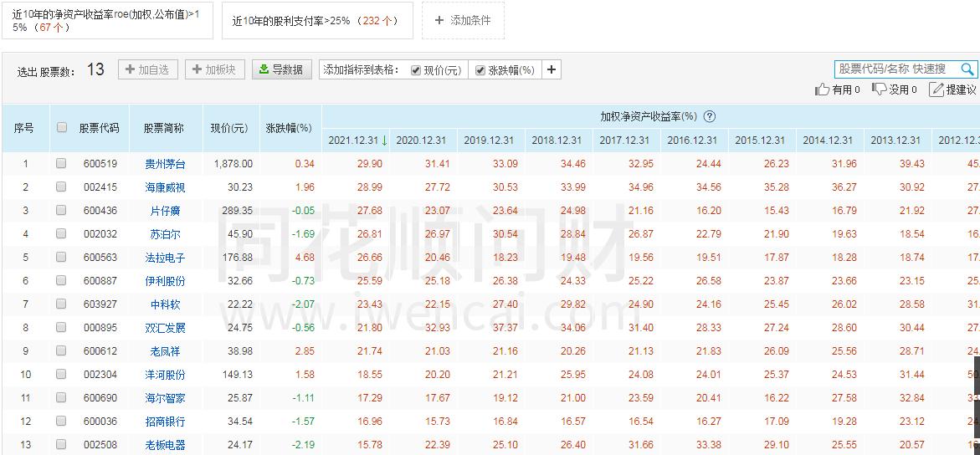
Task: Click the 序号 column header
Action: (x=24, y=128)
